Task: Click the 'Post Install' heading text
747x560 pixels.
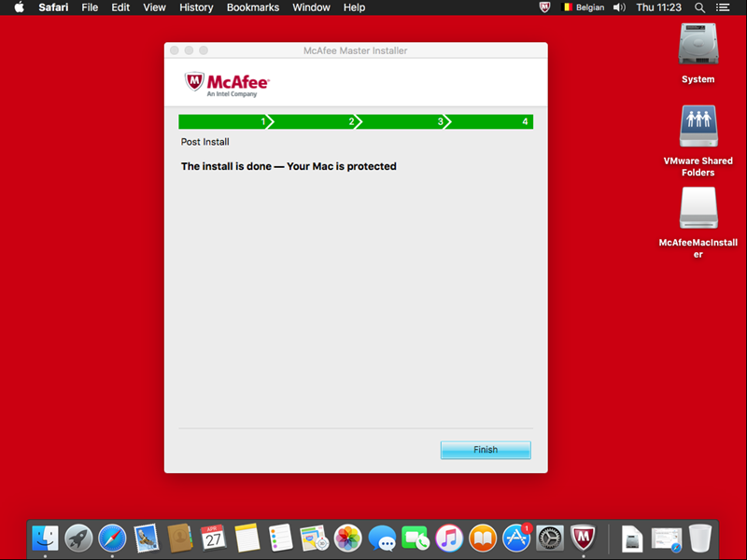Action: pos(204,142)
